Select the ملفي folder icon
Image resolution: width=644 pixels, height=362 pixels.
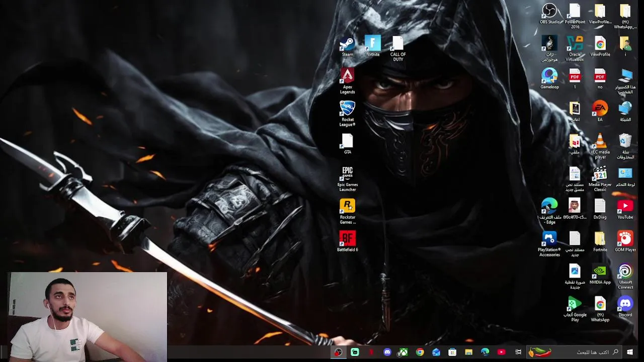pyautogui.click(x=575, y=144)
